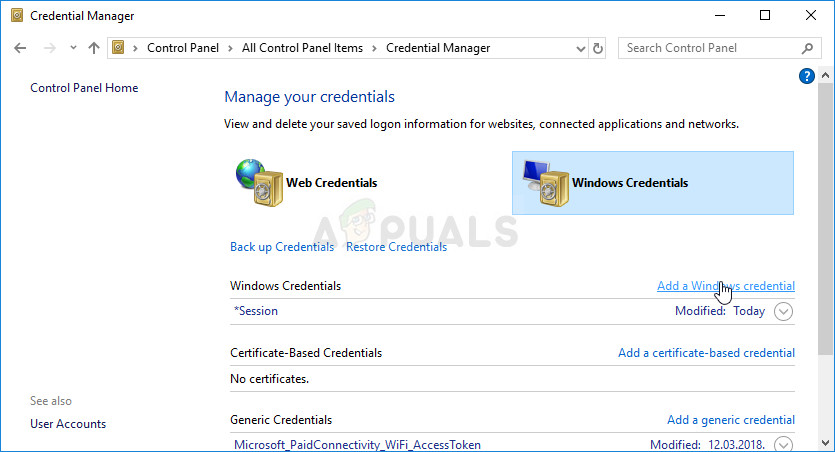This screenshot has height=452, width=835.
Task: Open the address bar history dropdown
Action: (580, 48)
